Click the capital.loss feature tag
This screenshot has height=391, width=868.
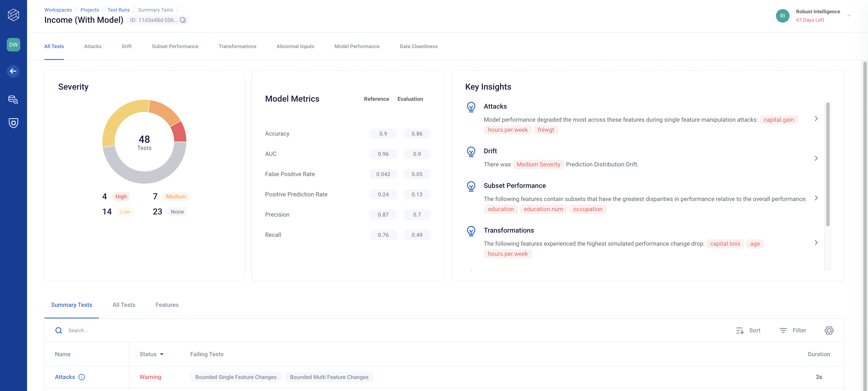coord(725,244)
